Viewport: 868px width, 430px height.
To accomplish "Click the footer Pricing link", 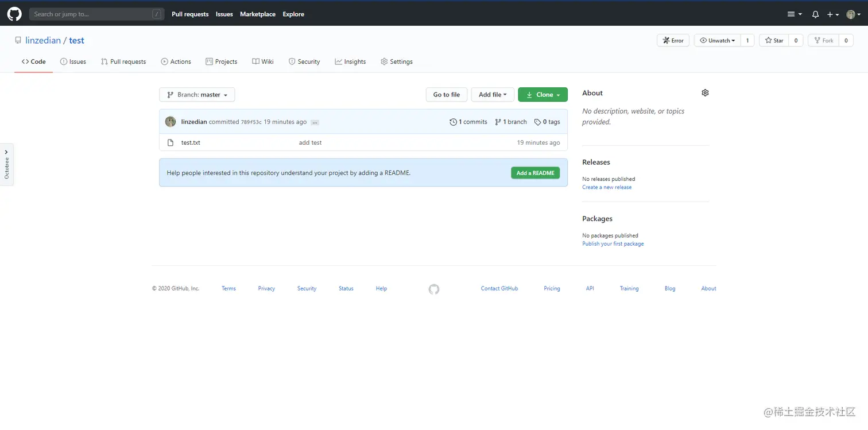I will coord(552,289).
